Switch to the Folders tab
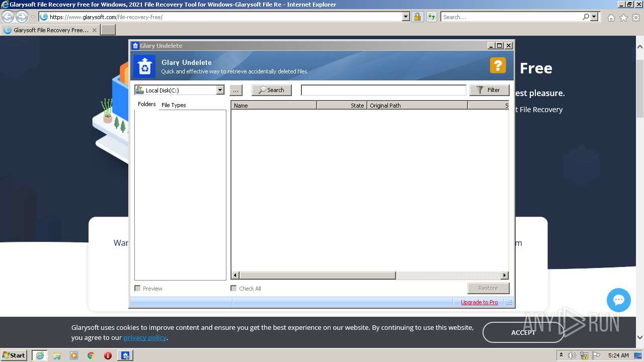 [x=147, y=104]
